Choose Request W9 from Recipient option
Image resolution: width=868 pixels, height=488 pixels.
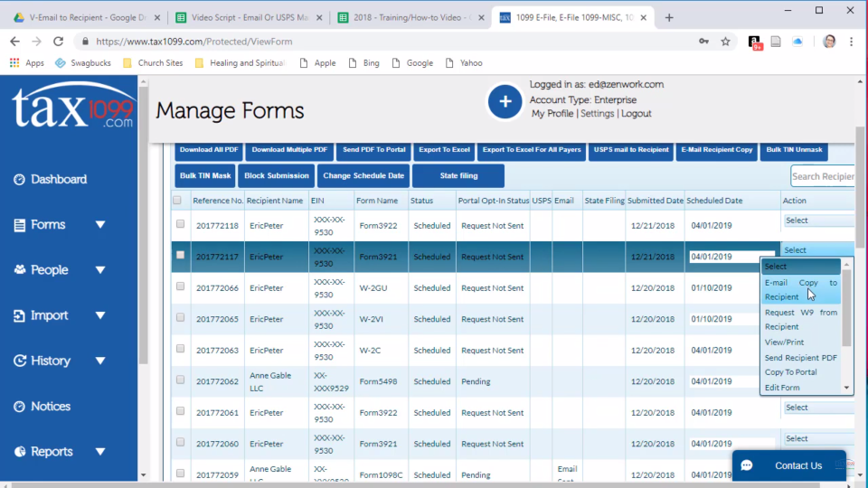[x=801, y=319]
